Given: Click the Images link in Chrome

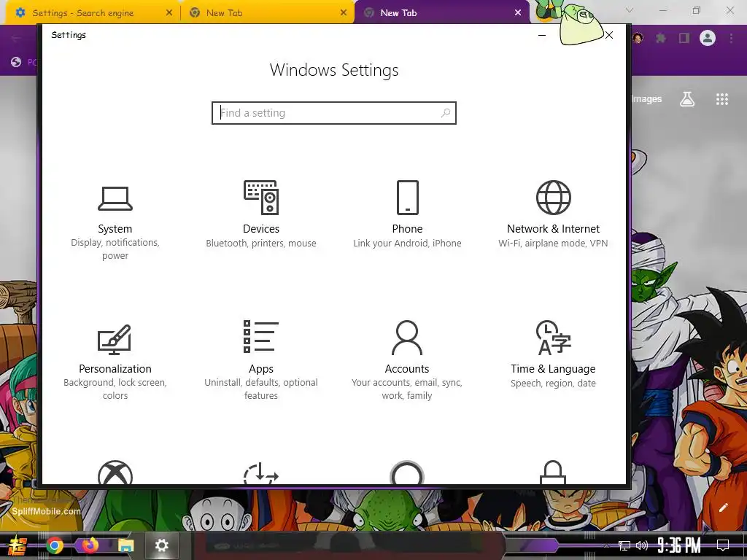Looking at the screenshot, I should click(x=646, y=99).
